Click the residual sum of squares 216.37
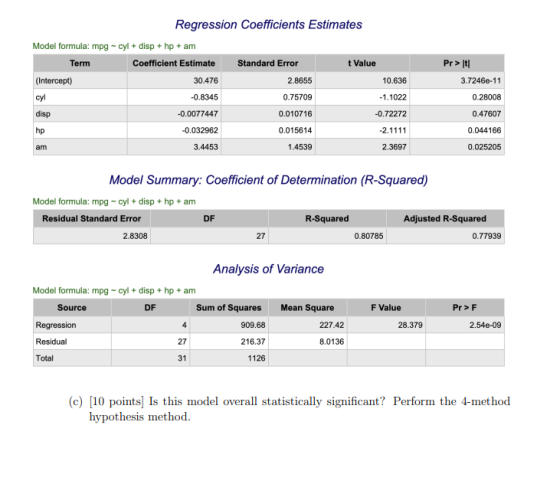560x484 pixels. (x=253, y=342)
